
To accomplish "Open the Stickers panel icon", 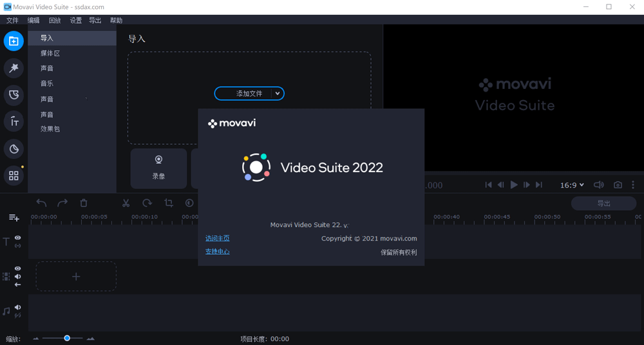I will [14, 149].
